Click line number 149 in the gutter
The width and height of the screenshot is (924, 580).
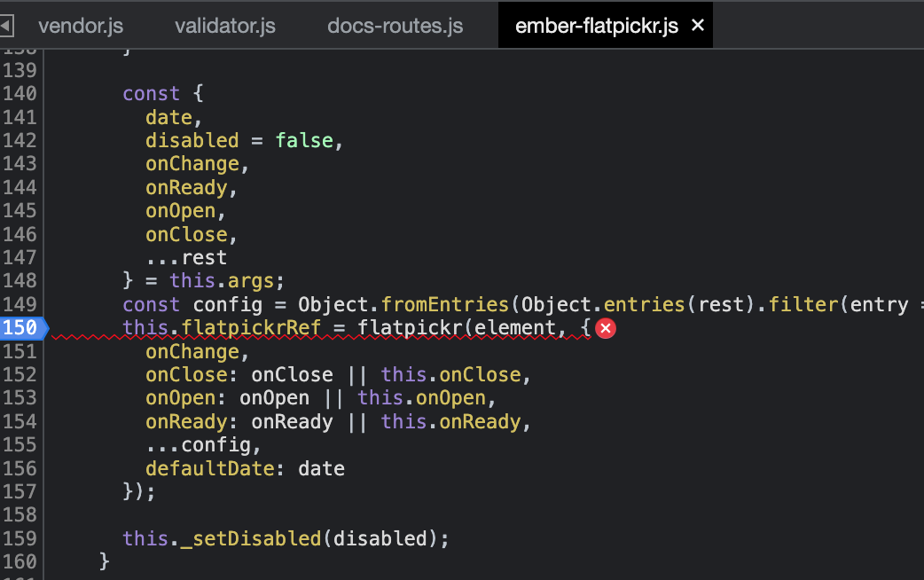pos(20,304)
